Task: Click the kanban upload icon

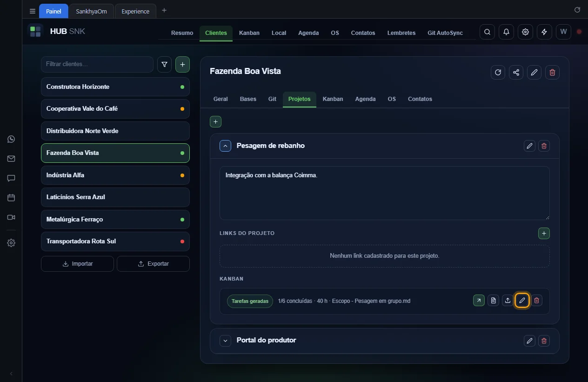Action: tap(508, 301)
